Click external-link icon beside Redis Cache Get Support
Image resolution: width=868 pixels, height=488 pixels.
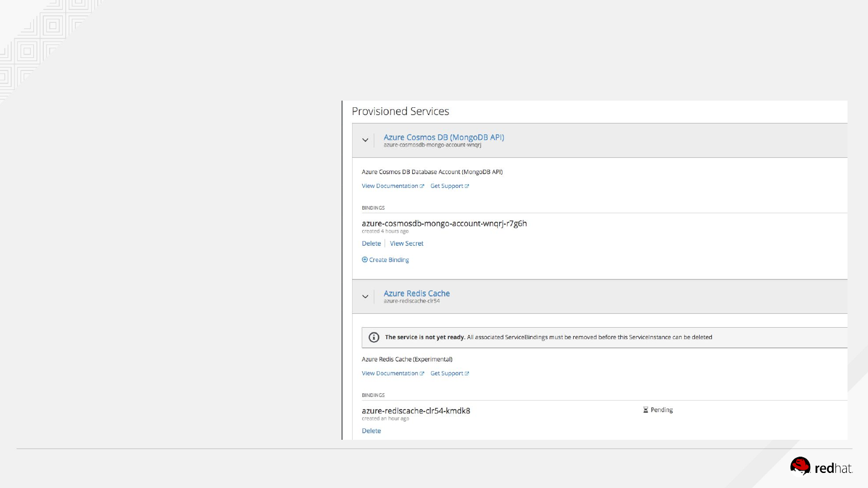point(467,374)
